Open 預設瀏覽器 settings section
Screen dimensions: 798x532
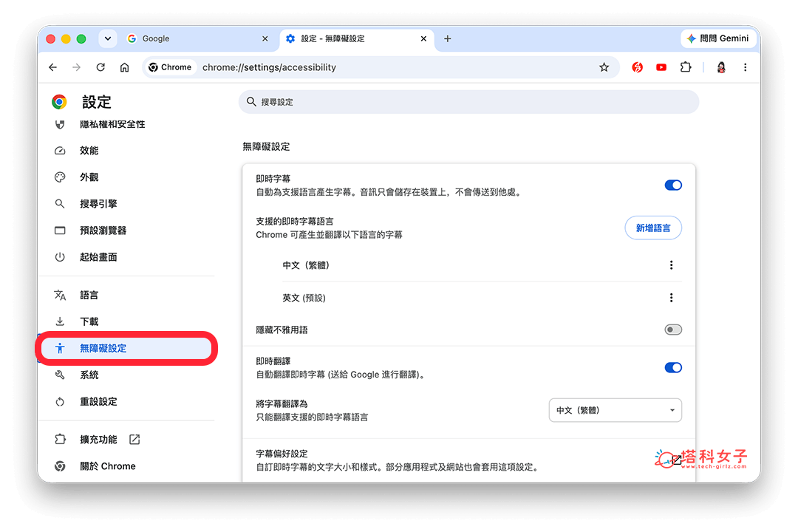(x=103, y=230)
